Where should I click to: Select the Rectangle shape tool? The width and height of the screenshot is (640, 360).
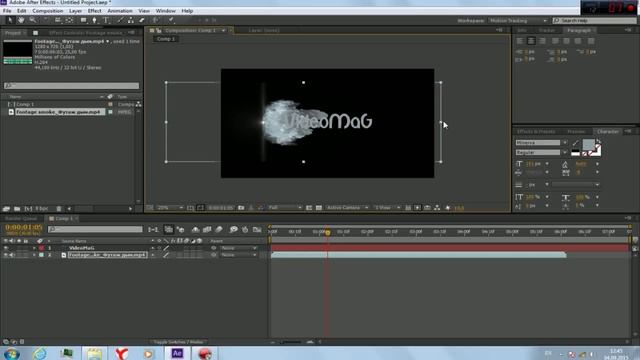(83, 20)
